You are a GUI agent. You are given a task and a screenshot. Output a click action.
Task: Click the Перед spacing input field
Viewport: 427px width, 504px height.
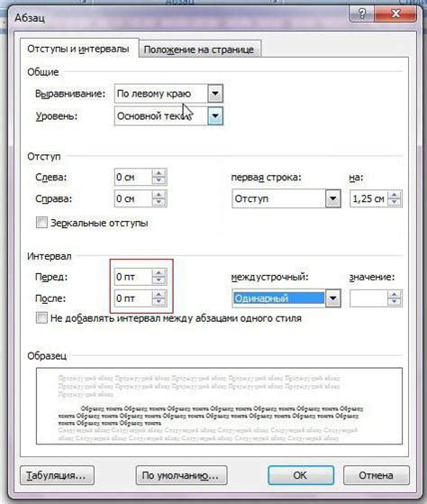(133, 277)
